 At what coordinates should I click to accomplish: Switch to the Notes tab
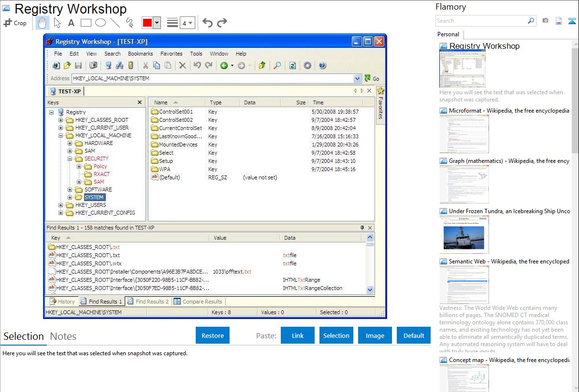click(63, 336)
